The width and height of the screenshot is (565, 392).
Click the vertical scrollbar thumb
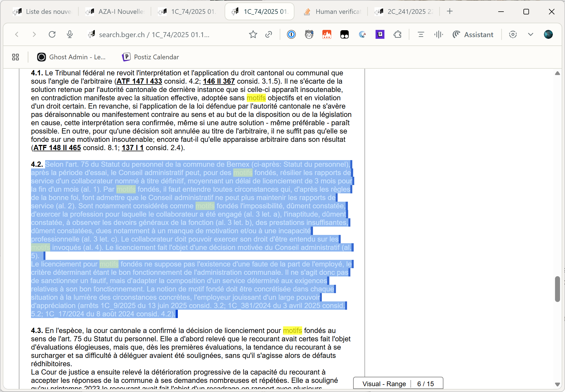click(557, 289)
